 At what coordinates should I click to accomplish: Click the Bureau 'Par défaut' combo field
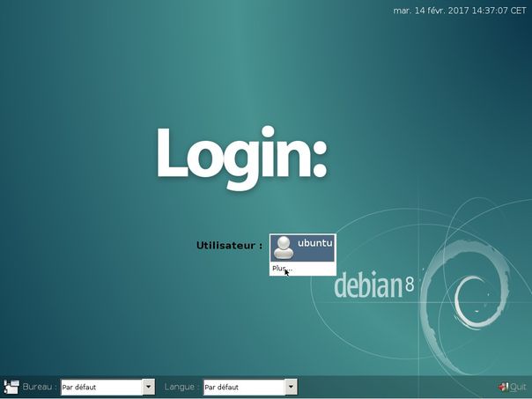107,387
